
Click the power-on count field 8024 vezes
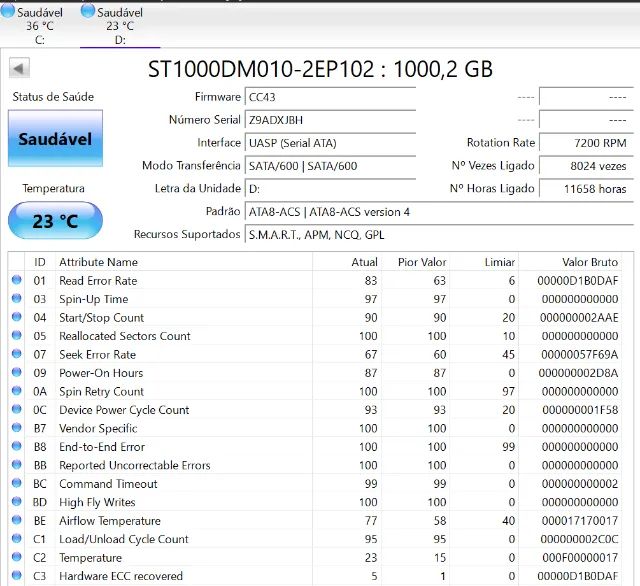point(586,166)
